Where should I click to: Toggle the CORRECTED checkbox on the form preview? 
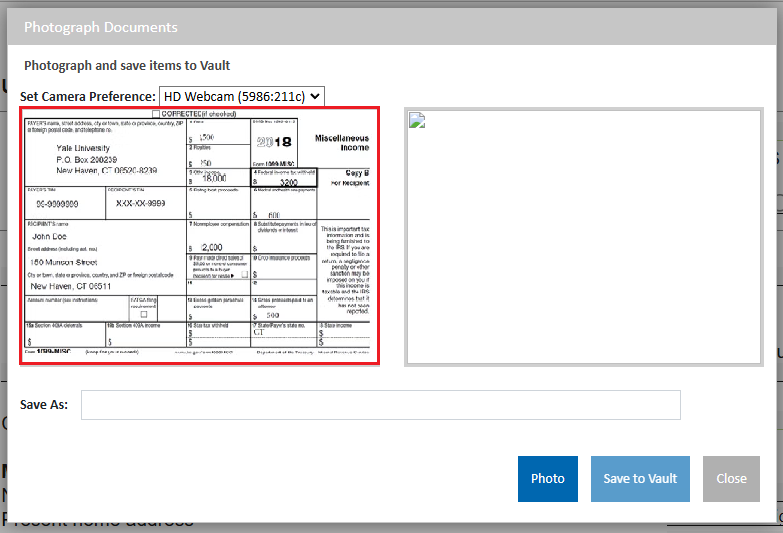click(x=156, y=114)
